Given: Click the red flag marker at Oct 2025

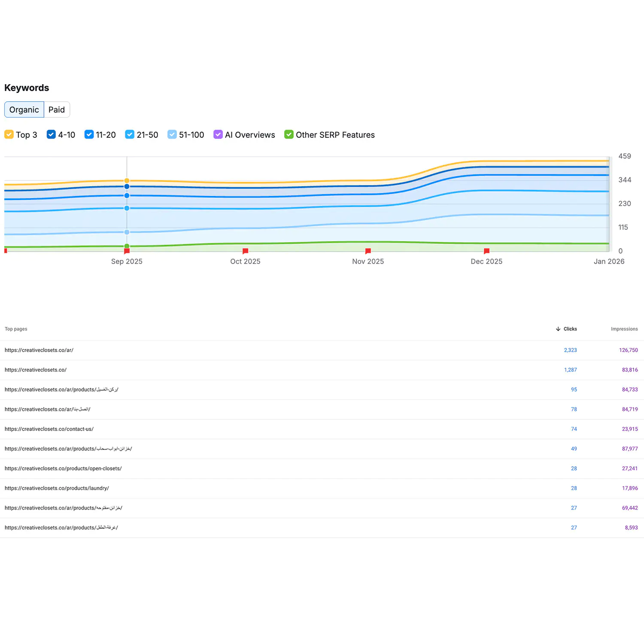Looking at the screenshot, I should [245, 251].
